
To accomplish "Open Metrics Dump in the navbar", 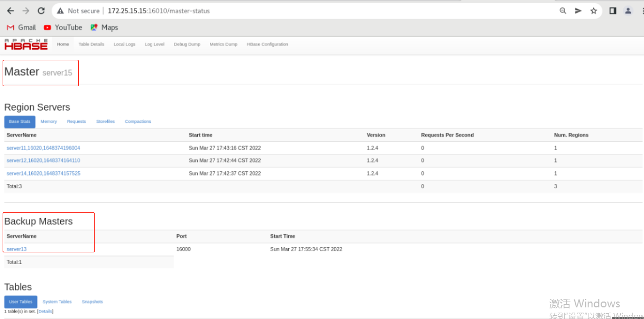I will click(223, 44).
